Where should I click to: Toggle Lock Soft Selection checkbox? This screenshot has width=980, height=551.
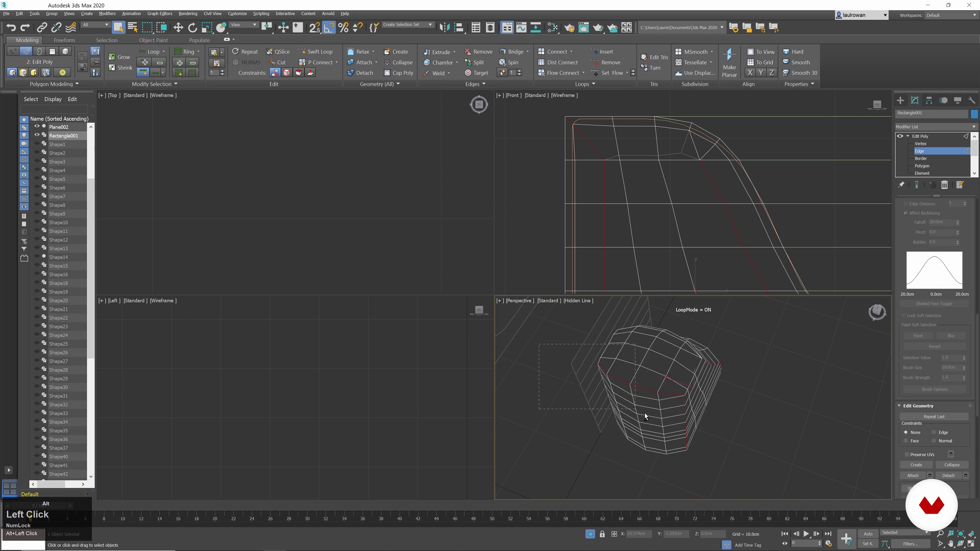903,316
